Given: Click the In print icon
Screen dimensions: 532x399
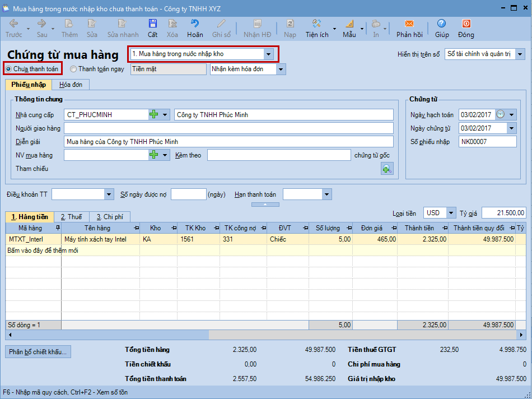Looking at the screenshot, I should (376, 24).
